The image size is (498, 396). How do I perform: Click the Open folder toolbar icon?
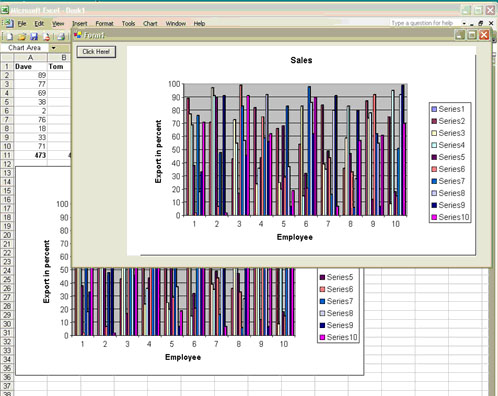click(22, 36)
